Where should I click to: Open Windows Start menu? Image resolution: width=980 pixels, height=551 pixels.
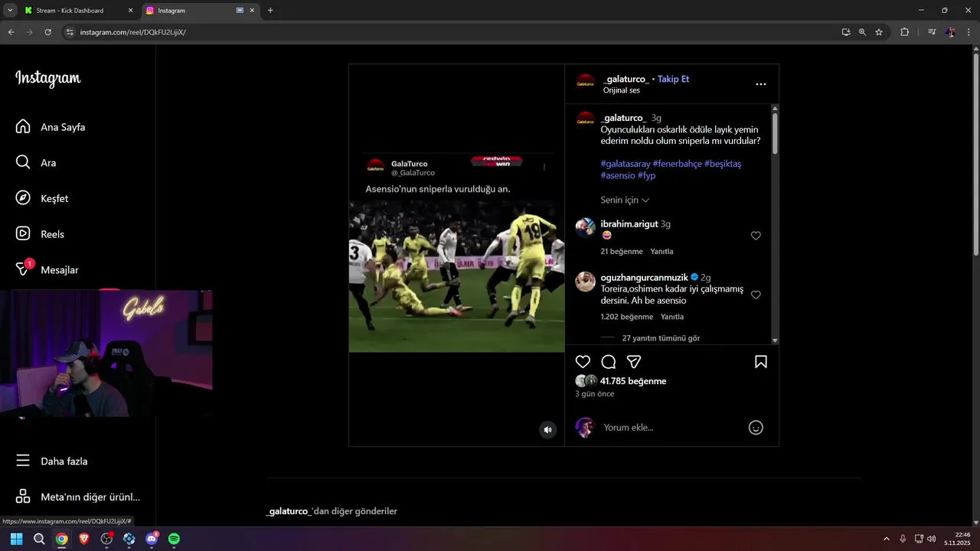[x=16, y=539]
